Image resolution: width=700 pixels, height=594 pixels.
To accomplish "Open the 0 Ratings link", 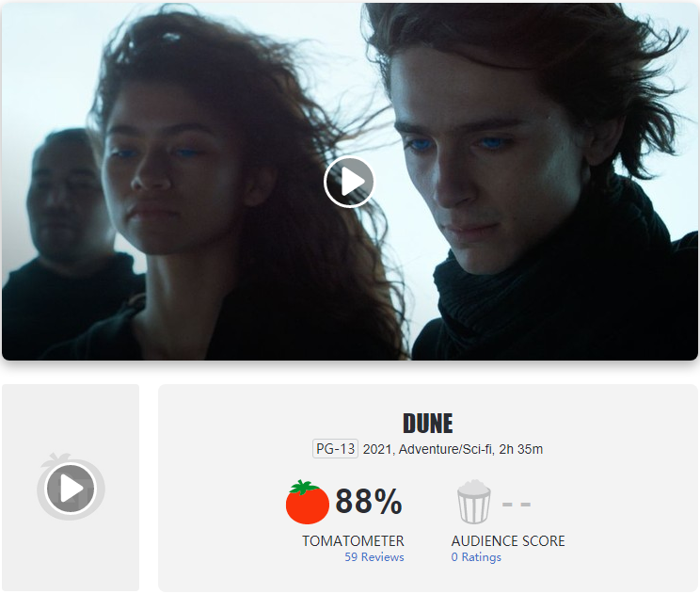I will pos(476,557).
